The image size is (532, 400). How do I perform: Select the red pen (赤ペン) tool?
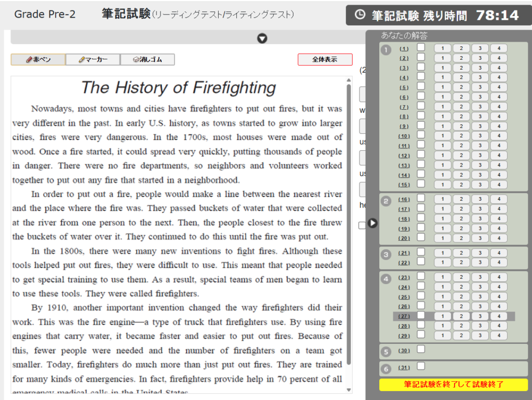(38, 60)
